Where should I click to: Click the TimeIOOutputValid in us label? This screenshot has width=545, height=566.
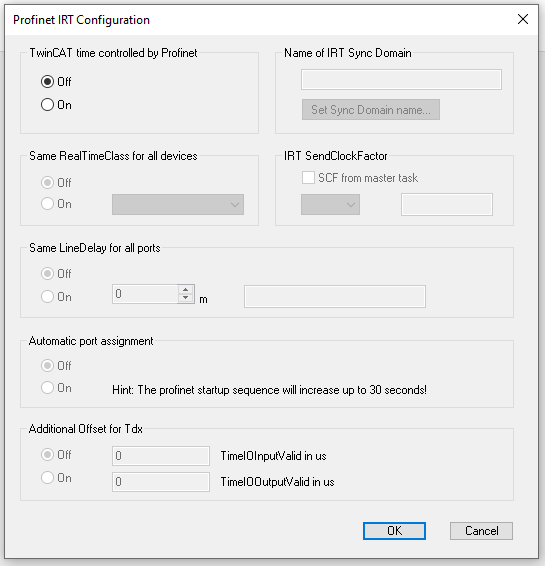(x=277, y=482)
